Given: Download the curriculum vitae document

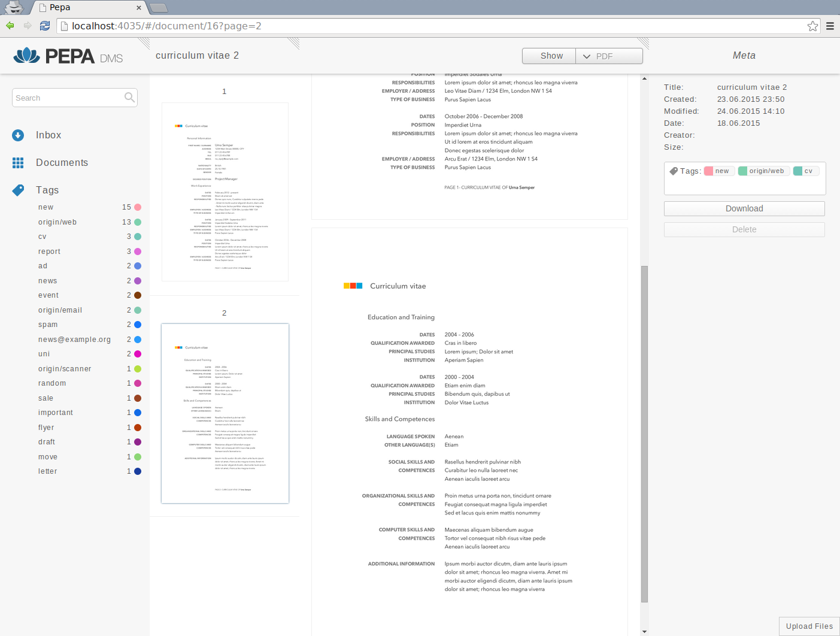Looking at the screenshot, I should click(744, 208).
